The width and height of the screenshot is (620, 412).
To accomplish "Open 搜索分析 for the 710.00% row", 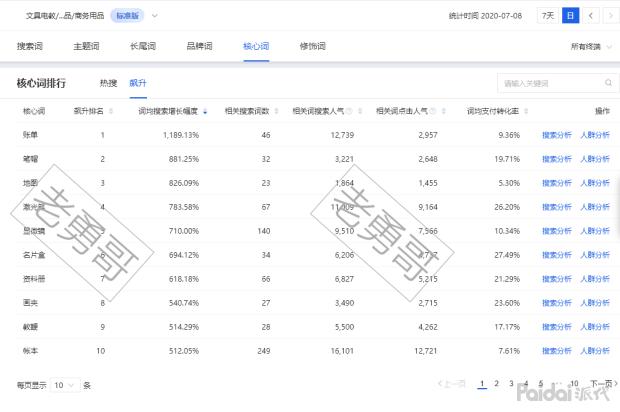I will click(557, 231).
